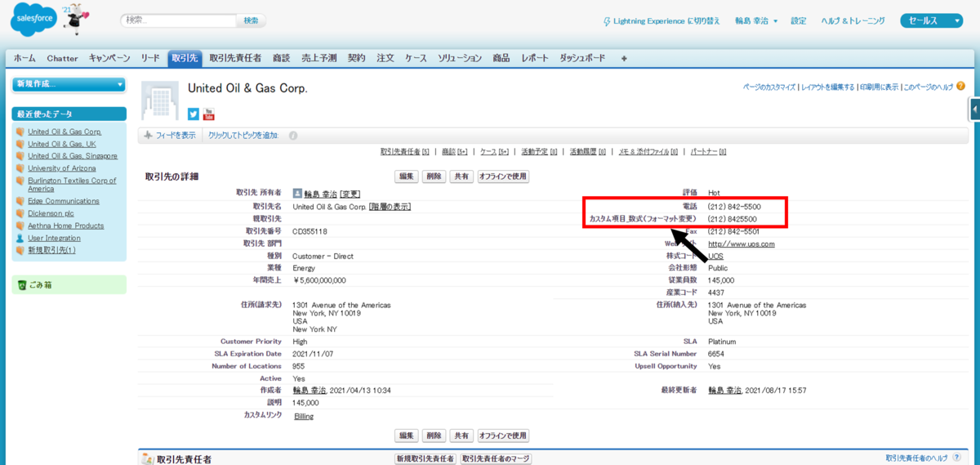Click the top 共有 share button
Viewport: 980px width, 465px height.
point(462,177)
